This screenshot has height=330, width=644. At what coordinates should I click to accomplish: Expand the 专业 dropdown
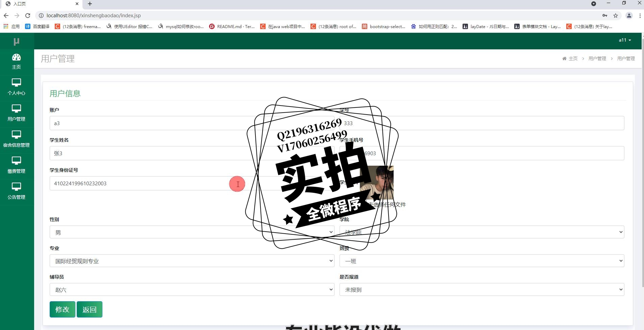192,261
